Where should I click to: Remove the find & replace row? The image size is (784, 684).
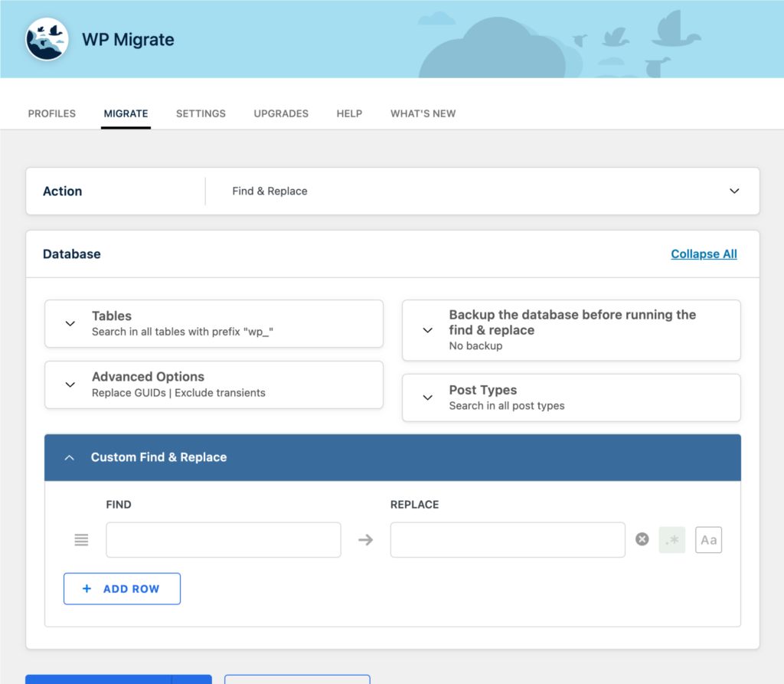(642, 539)
